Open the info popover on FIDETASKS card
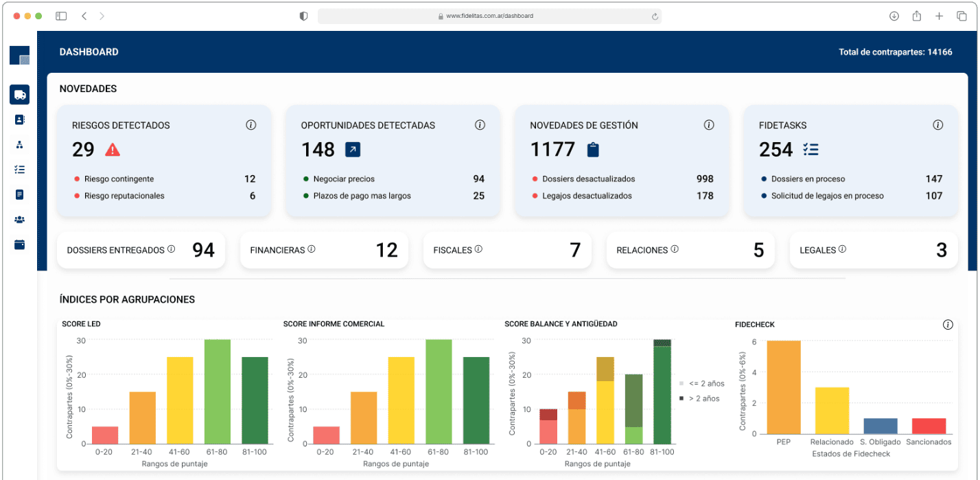 click(937, 125)
